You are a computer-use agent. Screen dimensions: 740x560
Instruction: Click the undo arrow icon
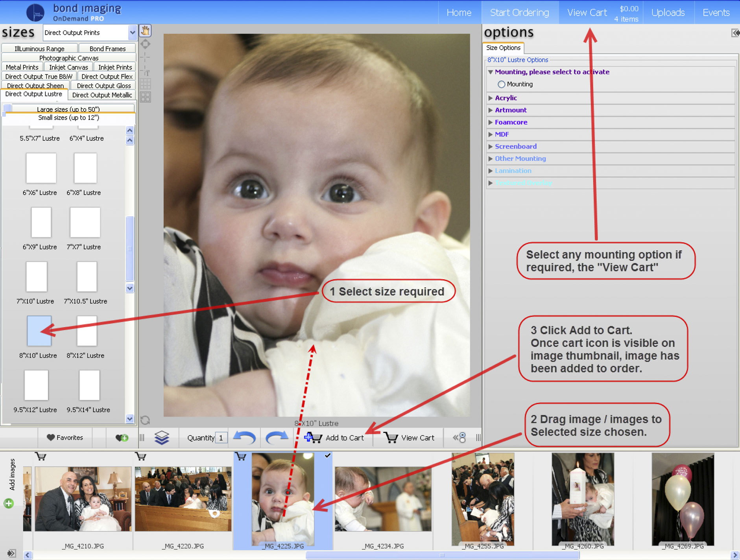[x=244, y=437]
